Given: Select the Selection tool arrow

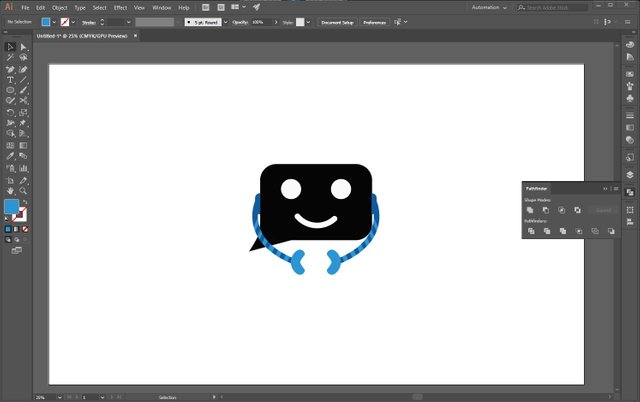Looking at the screenshot, I should pyautogui.click(x=10, y=46).
